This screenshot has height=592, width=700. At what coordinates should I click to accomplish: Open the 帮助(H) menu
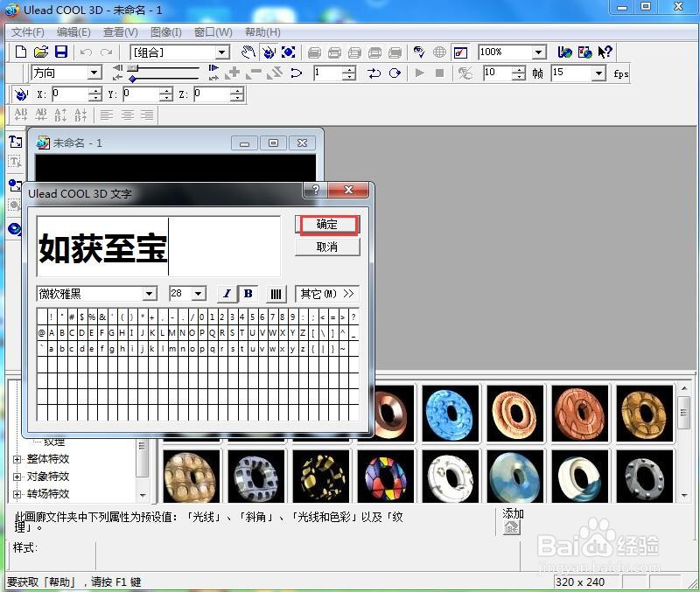263,32
